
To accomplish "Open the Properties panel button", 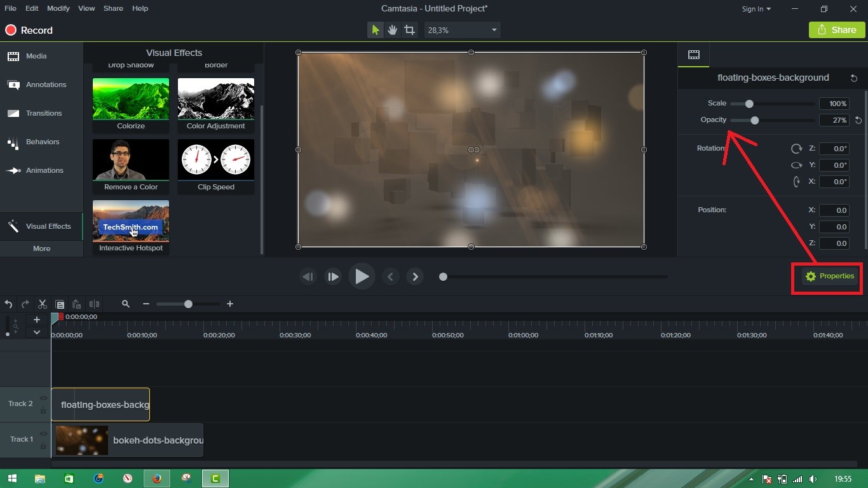I will (829, 276).
